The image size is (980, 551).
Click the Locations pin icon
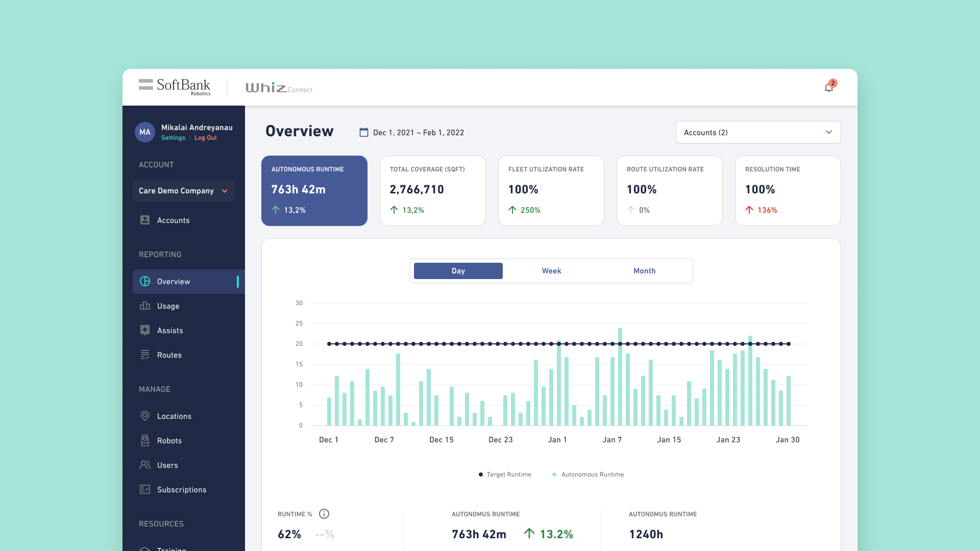[x=145, y=416]
